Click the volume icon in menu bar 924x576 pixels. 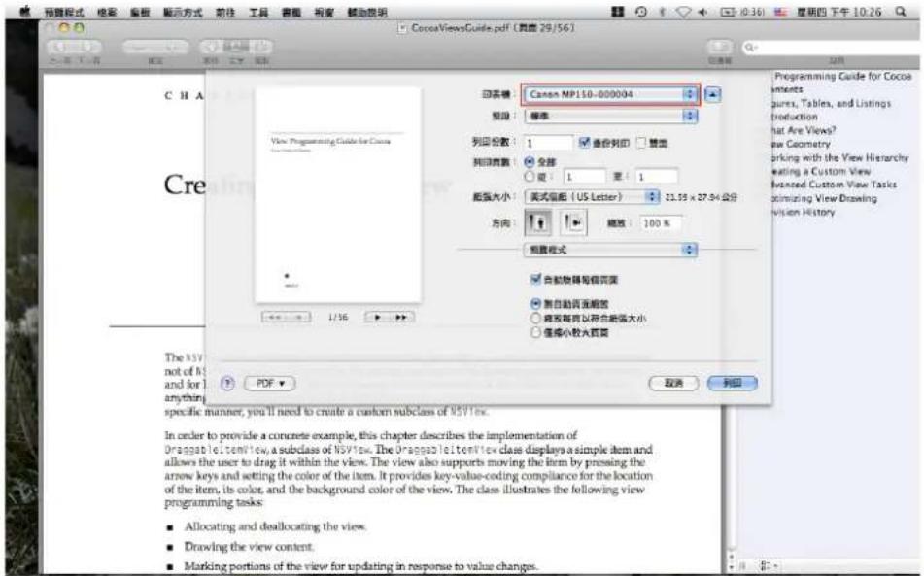[702, 12]
